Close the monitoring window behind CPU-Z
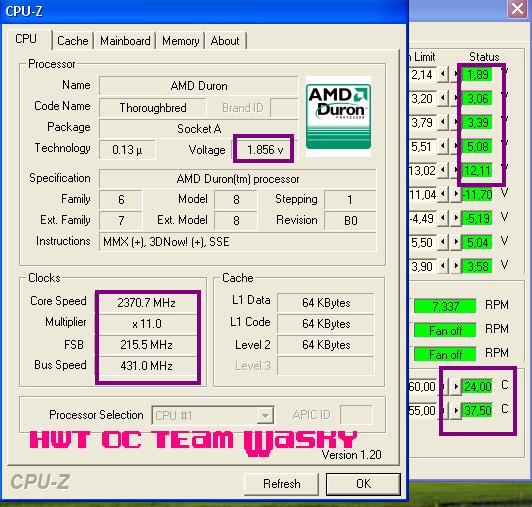Image resolution: width=532 pixels, height=507 pixels. 517,8
